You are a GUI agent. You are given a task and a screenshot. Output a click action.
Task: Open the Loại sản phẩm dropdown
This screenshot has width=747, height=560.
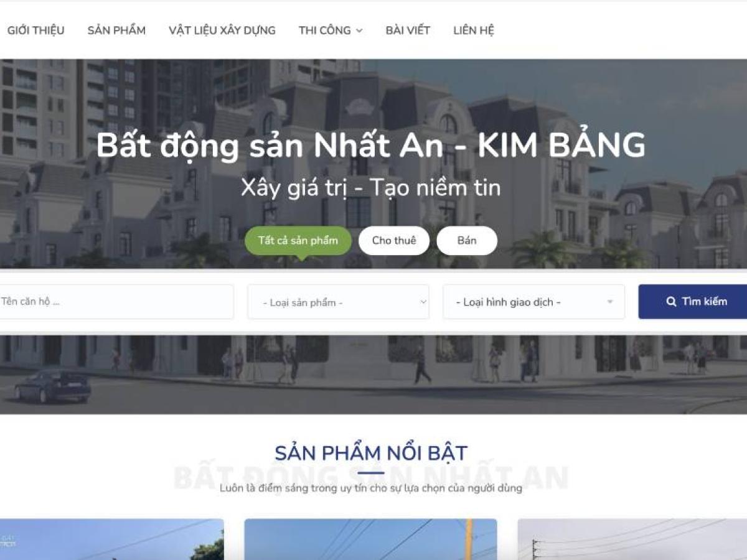[338, 302]
